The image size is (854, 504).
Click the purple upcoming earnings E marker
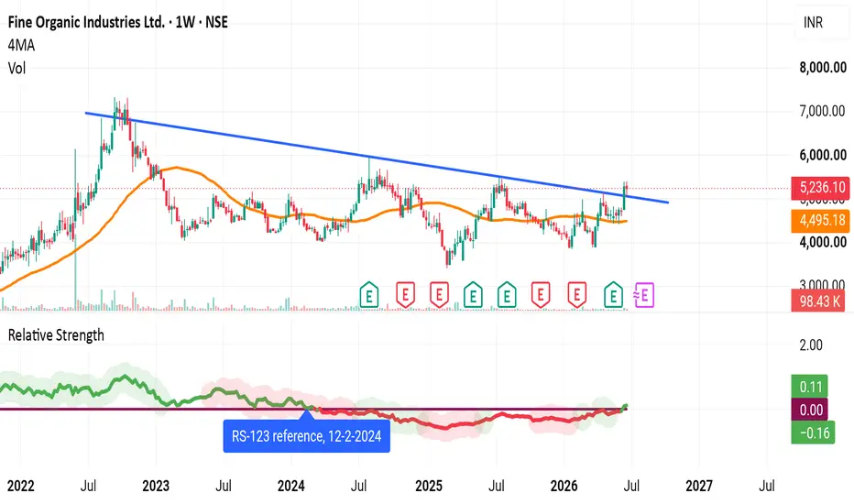pyautogui.click(x=644, y=295)
